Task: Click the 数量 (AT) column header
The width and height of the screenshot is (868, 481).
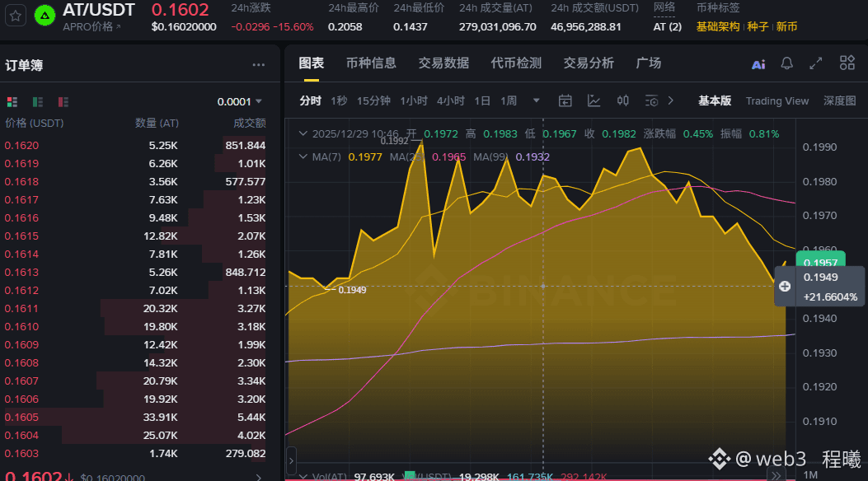Action: tap(157, 123)
